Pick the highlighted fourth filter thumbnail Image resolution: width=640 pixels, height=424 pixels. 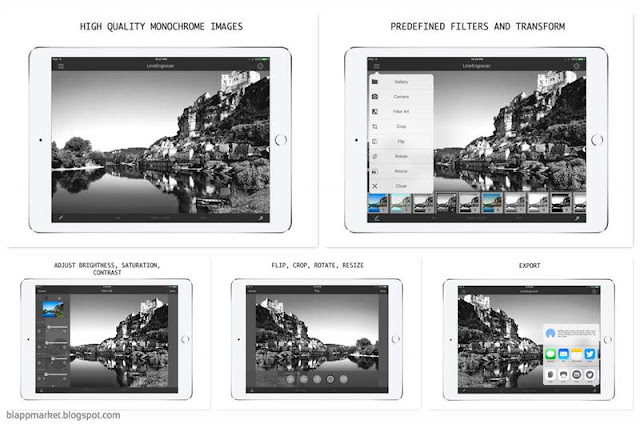tap(447, 203)
